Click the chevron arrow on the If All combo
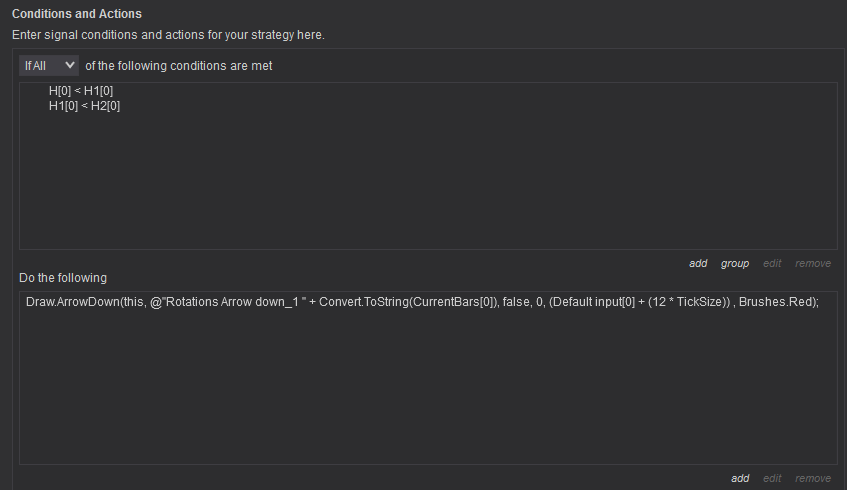 pyautogui.click(x=69, y=65)
